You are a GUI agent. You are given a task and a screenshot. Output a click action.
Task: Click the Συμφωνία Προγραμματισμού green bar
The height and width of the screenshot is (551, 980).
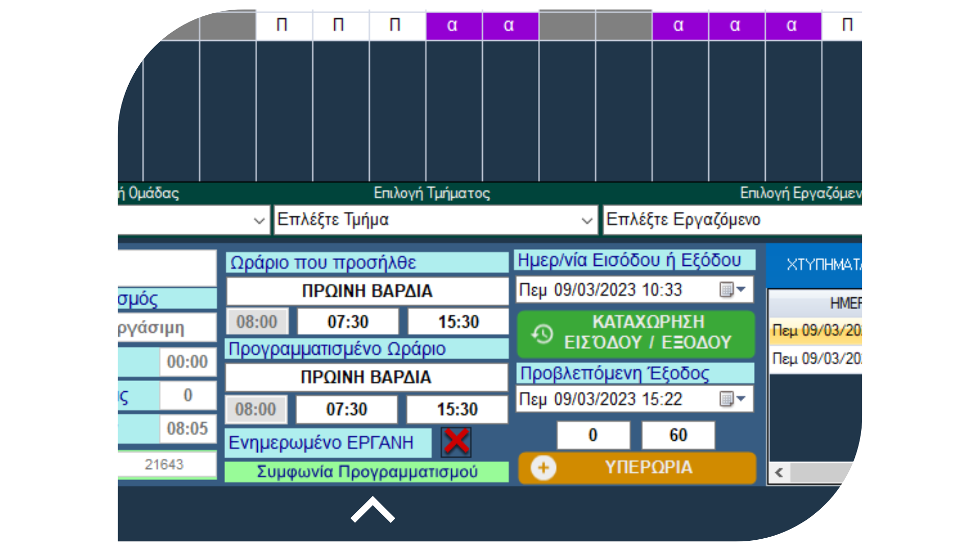(x=366, y=472)
